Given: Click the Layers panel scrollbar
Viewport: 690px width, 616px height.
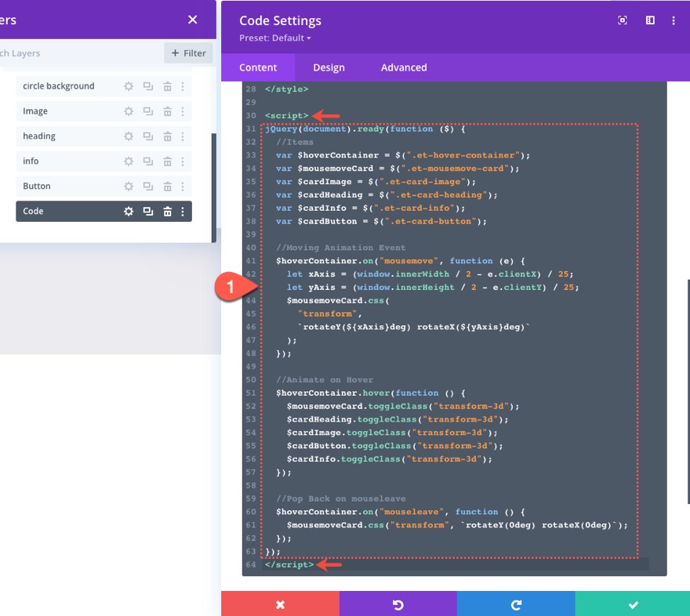Looking at the screenshot, I should point(214,188).
